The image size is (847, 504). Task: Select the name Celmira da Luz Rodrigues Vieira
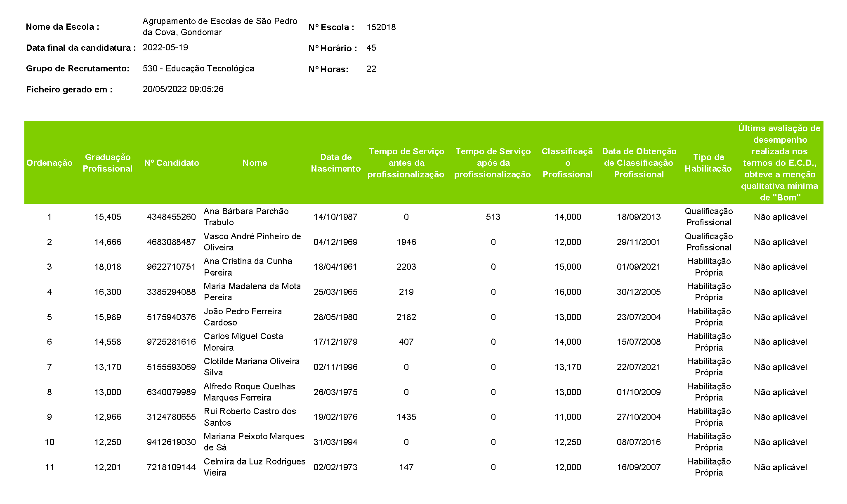(x=255, y=467)
